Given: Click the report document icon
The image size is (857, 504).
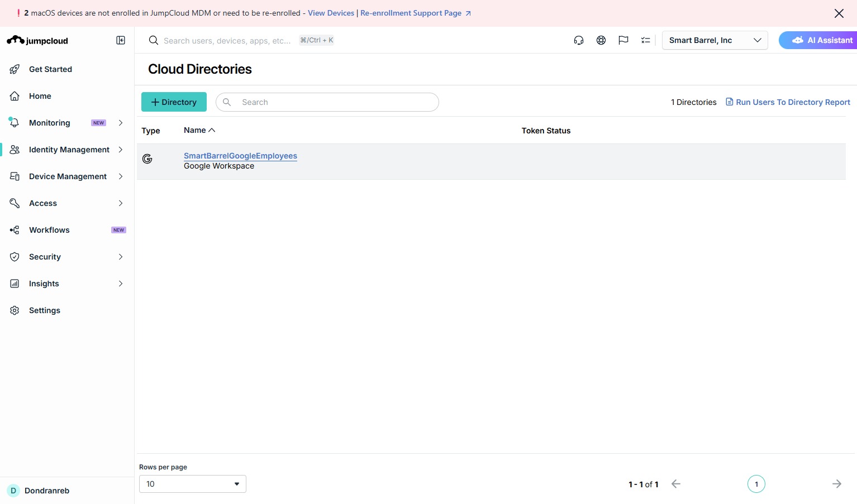Looking at the screenshot, I should point(729,102).
